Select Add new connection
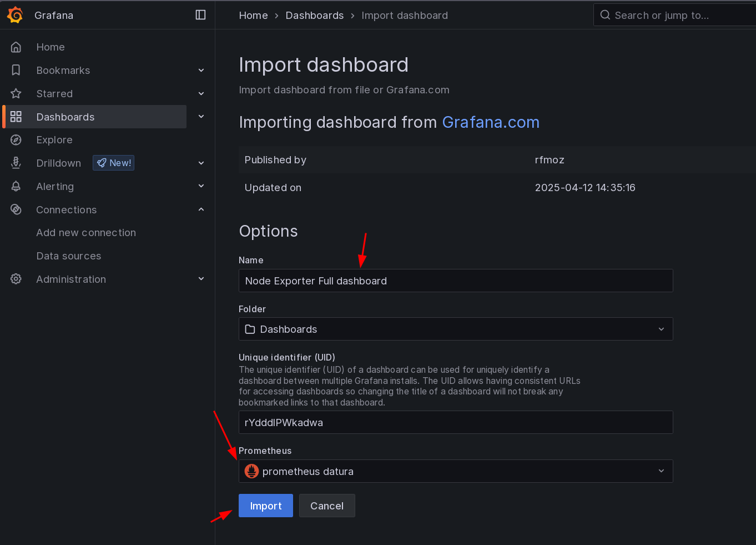Image resolution: width=756 pixels, height=545 pixels. (x=86, y=233)
